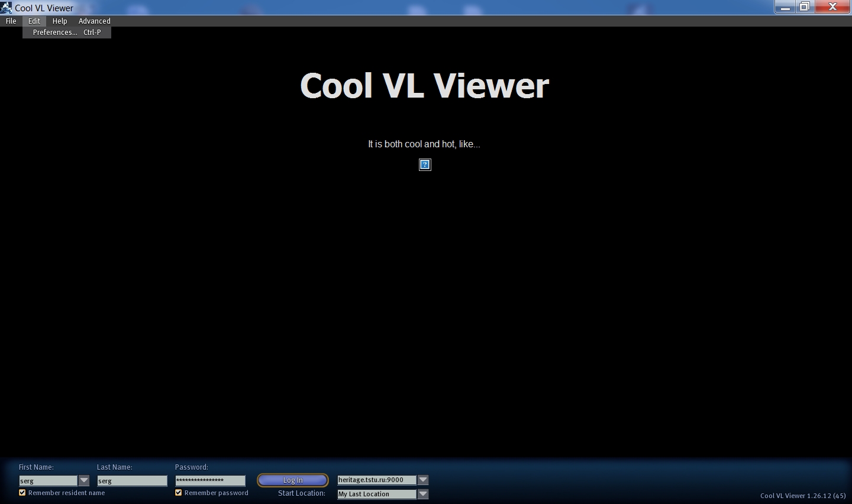852x504 pixels.
Task: Click the heritage.tstu.ru:9000 grid field
Action: [377, 480]
